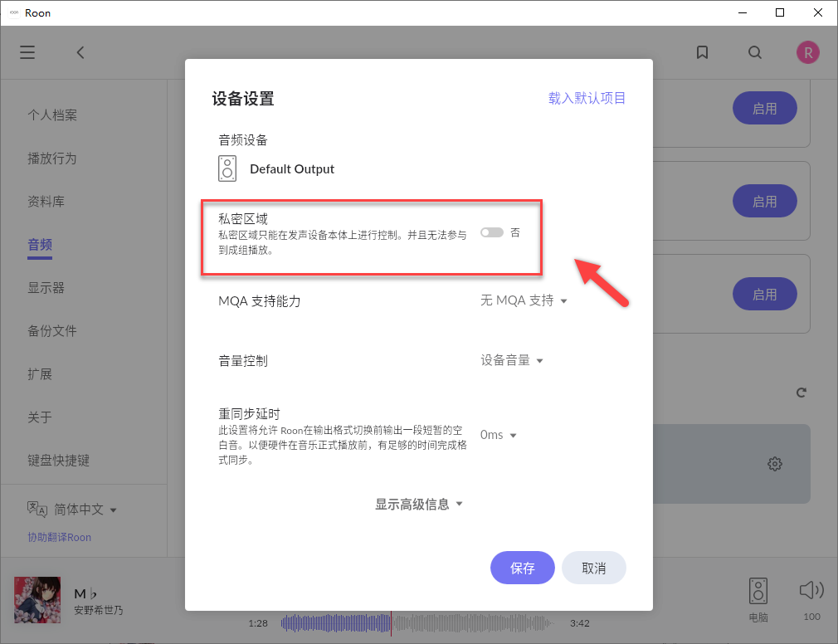The image size is (838, 644).
Task: Click the 取消 cancel button
Action: click(594, 568)
